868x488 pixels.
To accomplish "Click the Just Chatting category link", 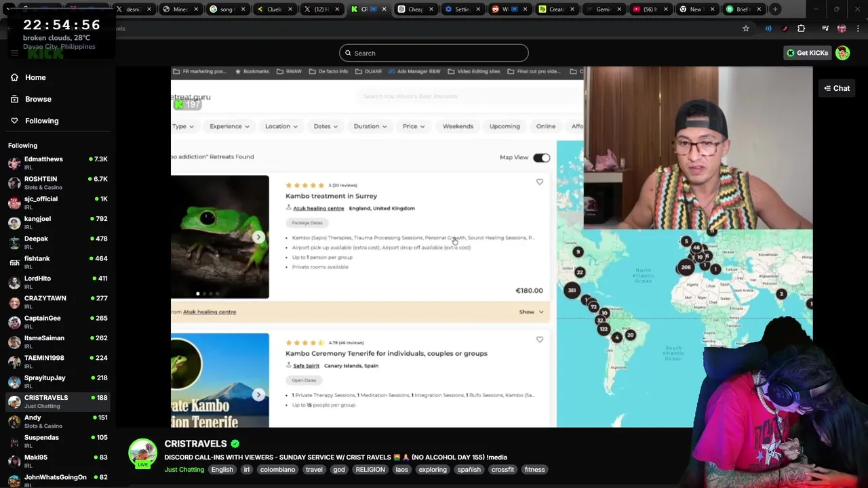I will tap(184, 469).
